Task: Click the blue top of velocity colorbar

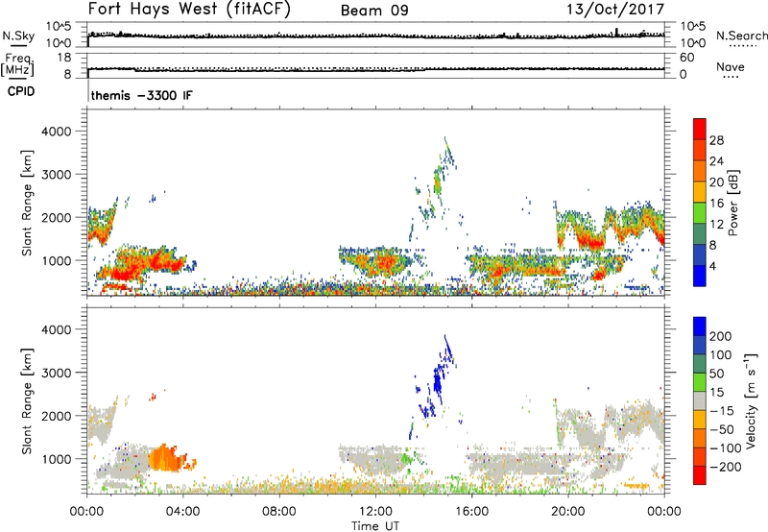Action: click(700, 326)
